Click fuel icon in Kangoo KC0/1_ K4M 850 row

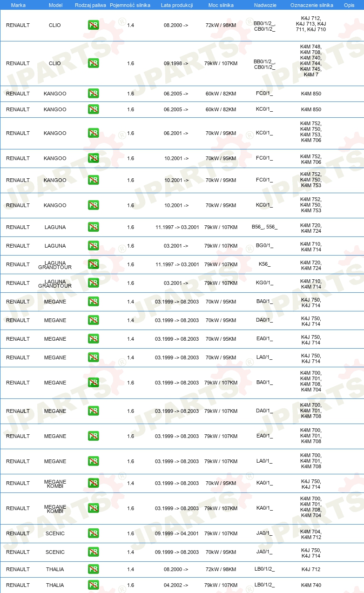93,109
